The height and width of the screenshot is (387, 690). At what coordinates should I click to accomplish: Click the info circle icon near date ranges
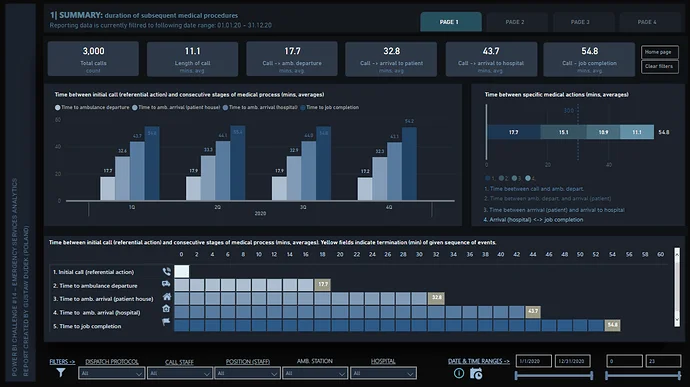(459, 373)
